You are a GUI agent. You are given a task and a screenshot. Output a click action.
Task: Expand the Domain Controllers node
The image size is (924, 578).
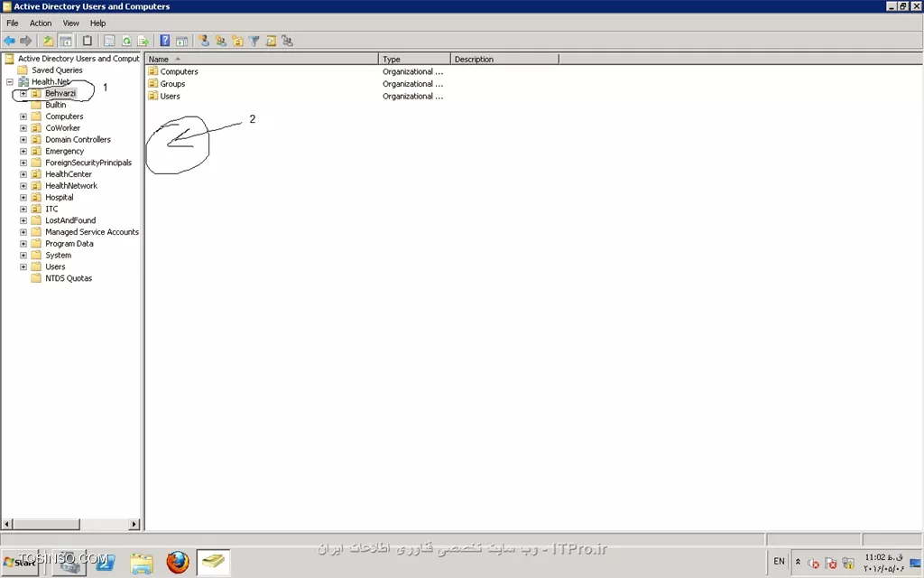coord(23,140)
